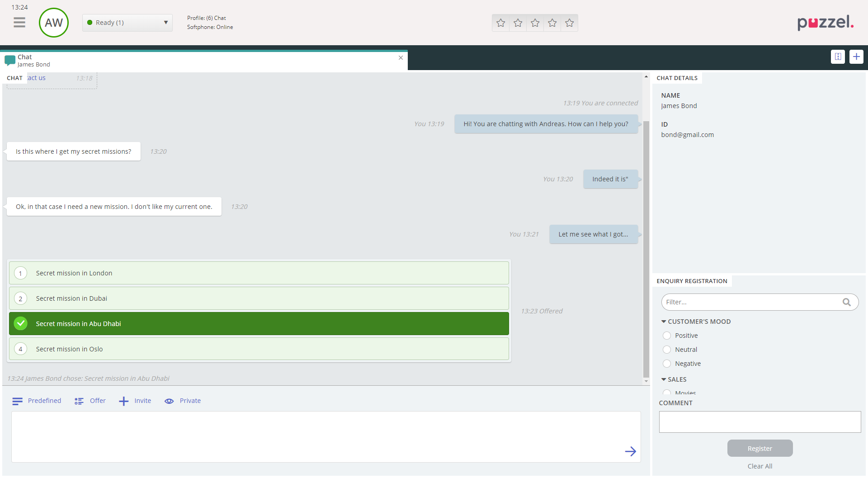This screenshot has width=868, height=478.
Task: Select the Neutral mood radio button
Action: click(x=667, y=350)
